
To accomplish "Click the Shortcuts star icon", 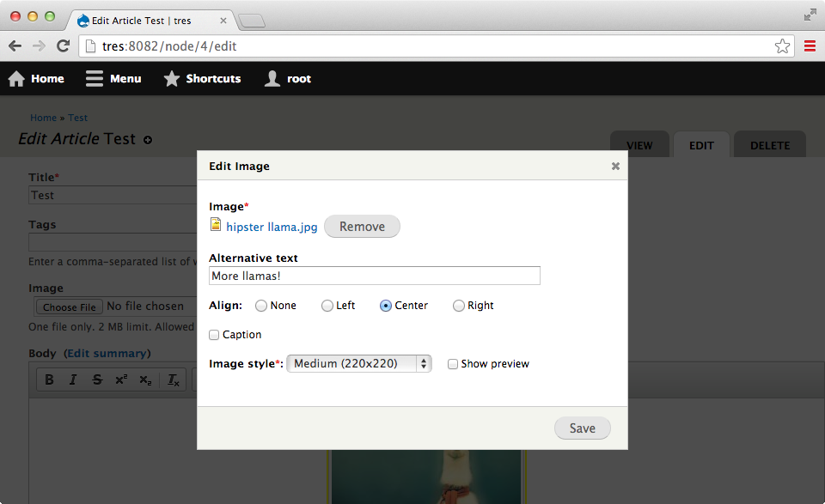I will [x=171, y=78].
